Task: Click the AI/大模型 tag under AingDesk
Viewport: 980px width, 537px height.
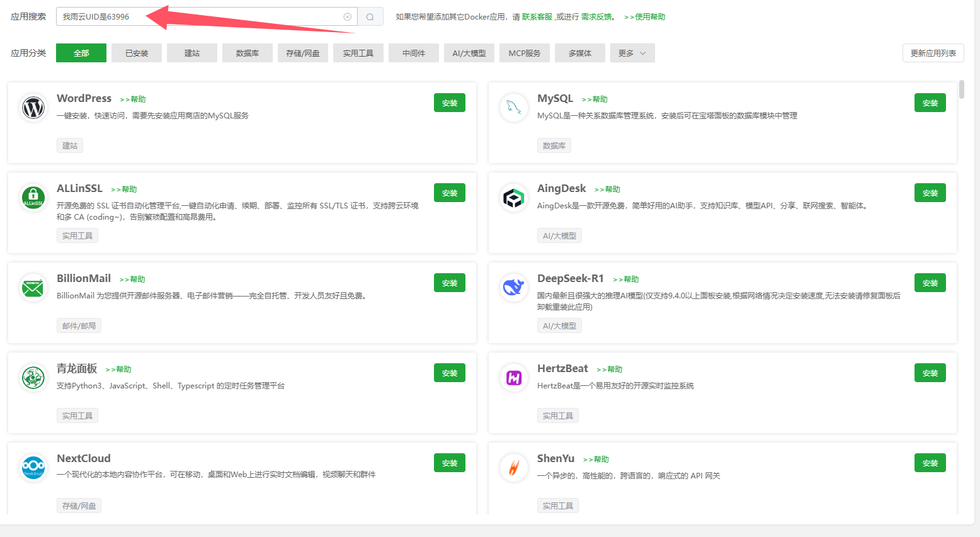Action: (559, 235)
